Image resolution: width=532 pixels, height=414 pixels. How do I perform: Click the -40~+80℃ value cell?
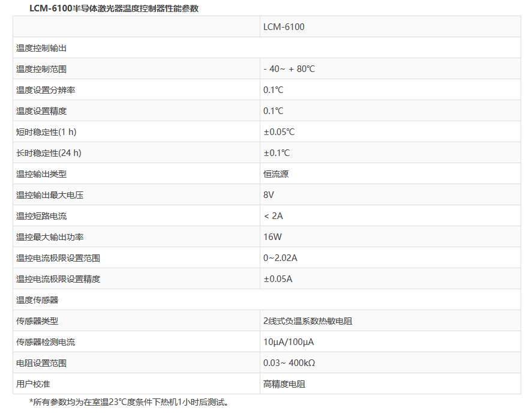pyautogui.click(x=288, y=69)
